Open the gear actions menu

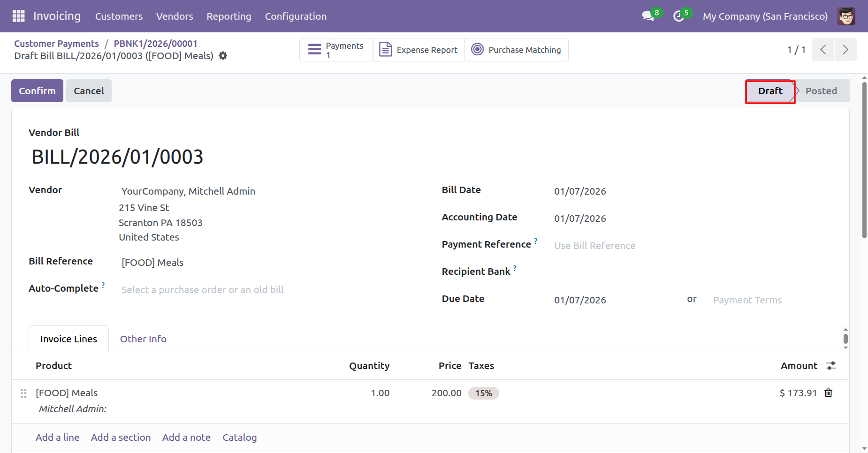point(223,56)
